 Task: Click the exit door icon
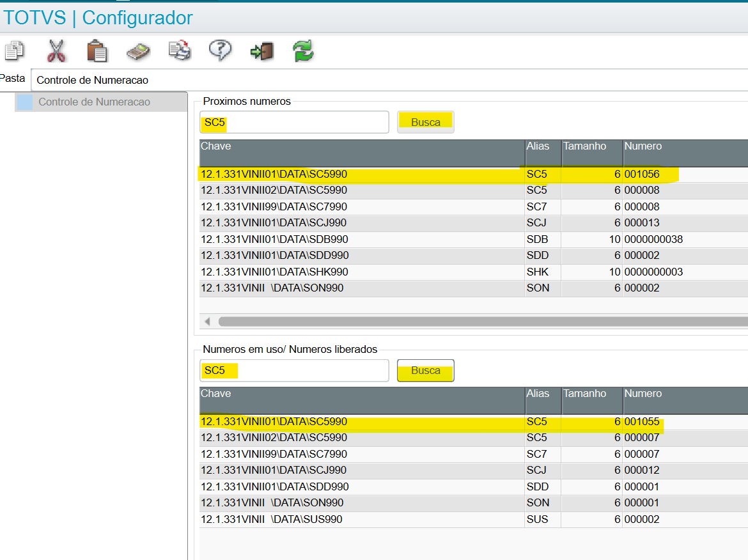[x=261, y=51]
